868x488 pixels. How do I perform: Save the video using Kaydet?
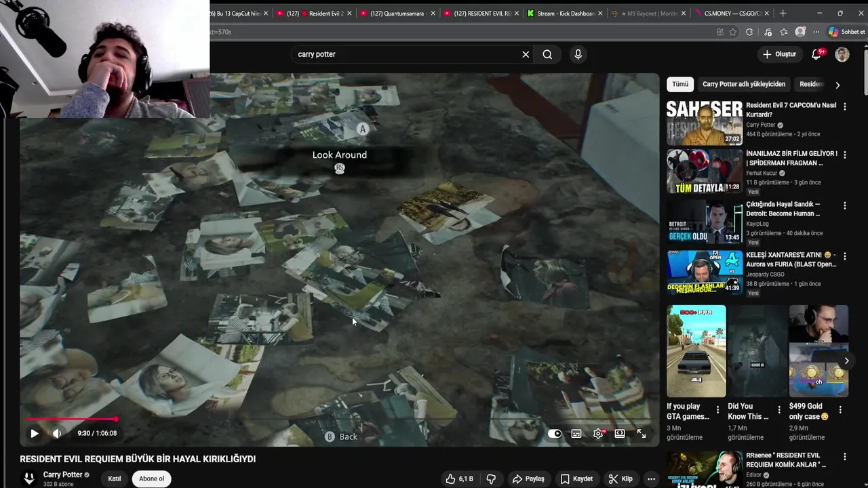[576, 479]
